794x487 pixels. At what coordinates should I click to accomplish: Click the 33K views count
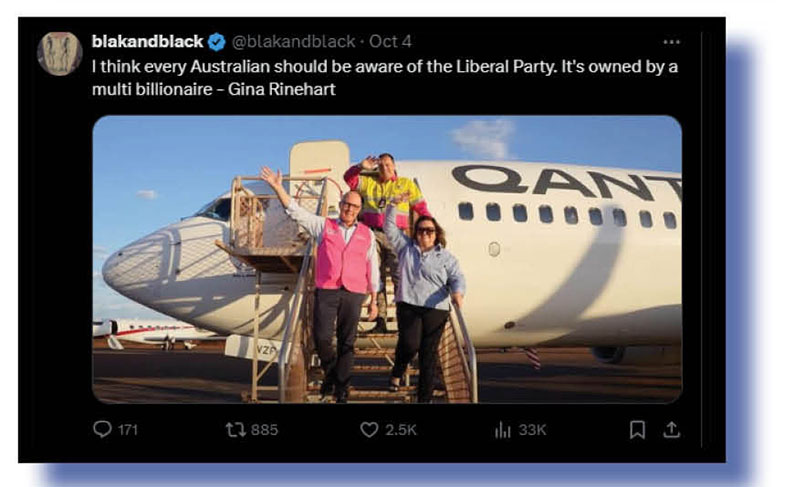click(x=532, y=430)
